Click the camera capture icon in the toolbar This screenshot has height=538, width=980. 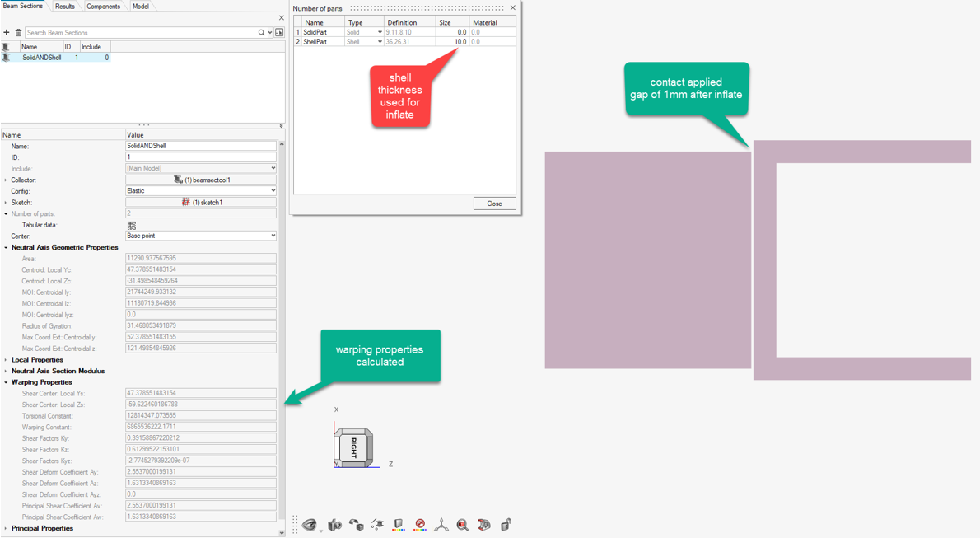pyautogui.click(x=334, y=525)
